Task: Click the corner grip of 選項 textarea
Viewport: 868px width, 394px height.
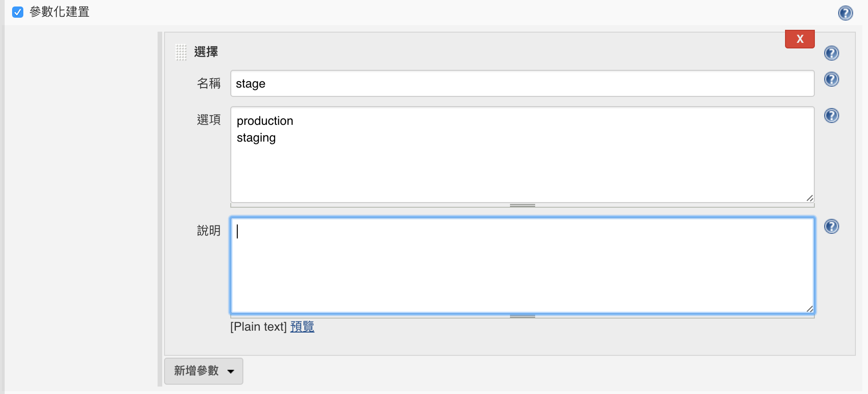Action: pos(810,198)
